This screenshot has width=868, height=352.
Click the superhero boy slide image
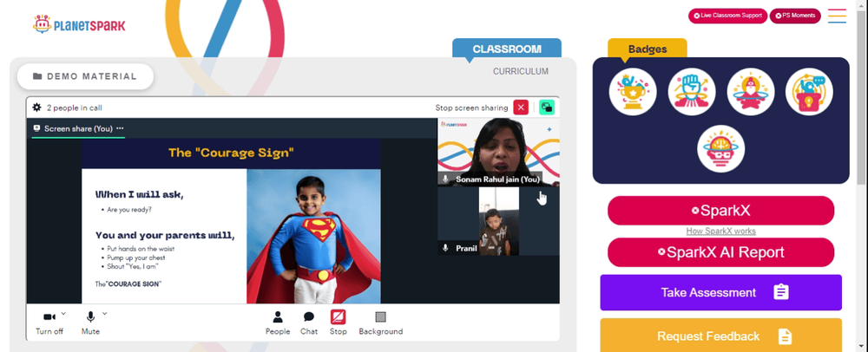[313, 237]
